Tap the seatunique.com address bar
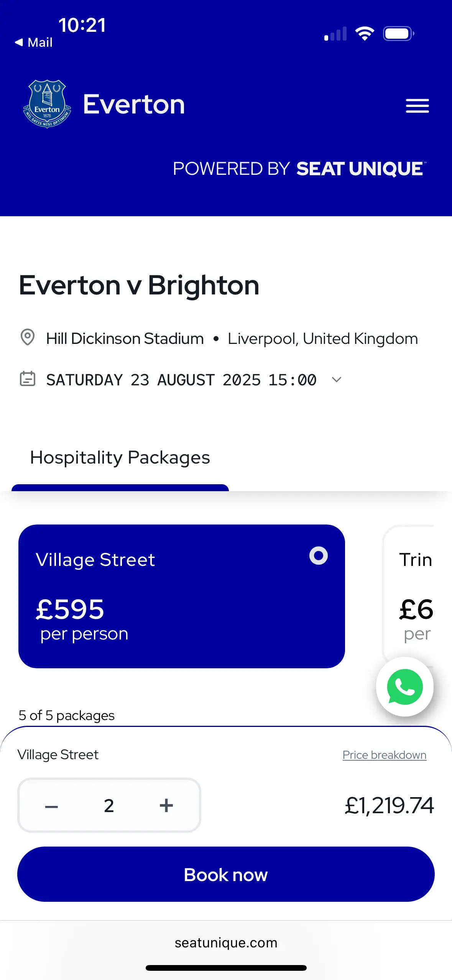Screen dimensions: 452x980 (x=226, y=943)
